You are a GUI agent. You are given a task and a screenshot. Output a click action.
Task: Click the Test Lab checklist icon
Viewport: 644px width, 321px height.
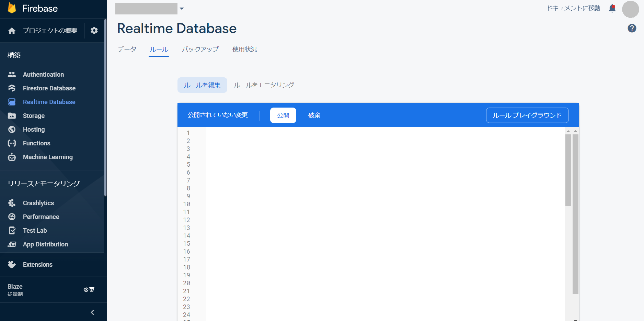(x=12, y=230)
